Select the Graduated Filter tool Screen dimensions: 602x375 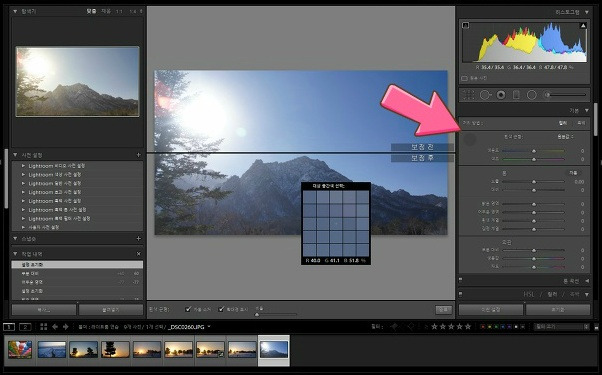click(516, 95)
